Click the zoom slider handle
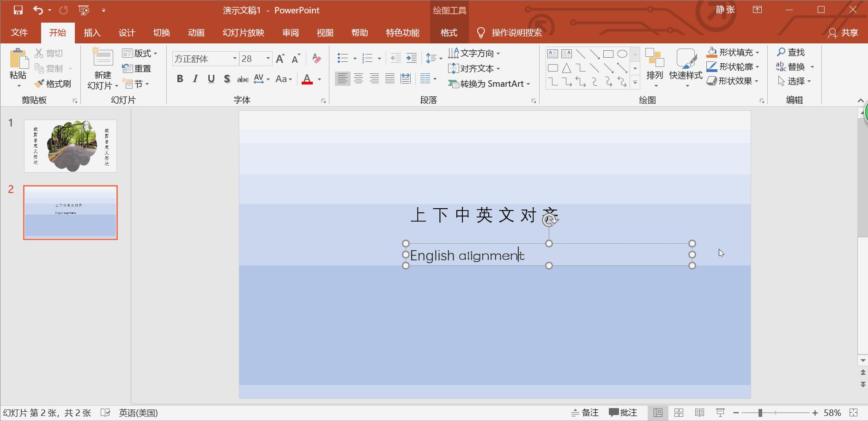Viewport: 868px width, 421px height. tap(760, 413)
